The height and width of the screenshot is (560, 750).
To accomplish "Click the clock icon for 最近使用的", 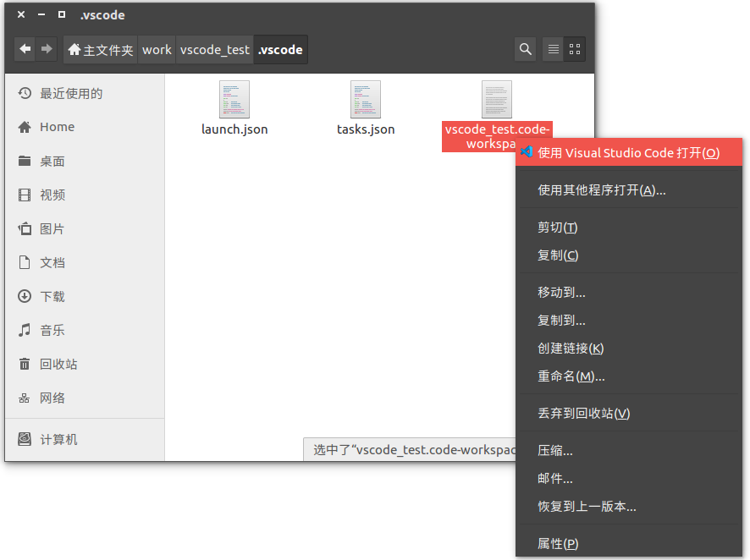I will pyautogui.click(x=25, y=93).
